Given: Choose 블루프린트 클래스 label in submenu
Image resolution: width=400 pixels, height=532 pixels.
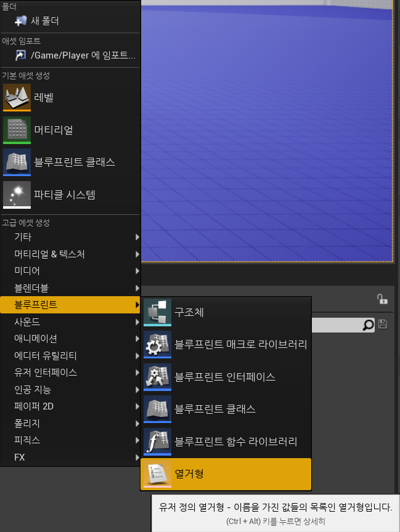Looking at the screenshot, I should pos(215,409).
